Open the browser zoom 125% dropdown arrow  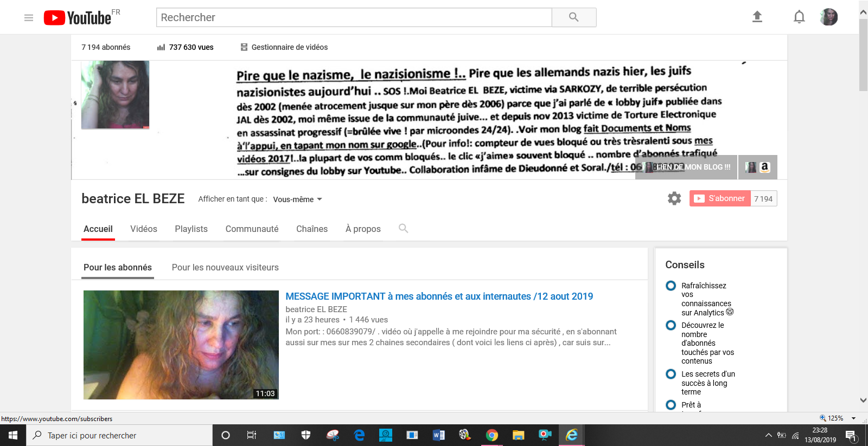click(x=853, y=418)
